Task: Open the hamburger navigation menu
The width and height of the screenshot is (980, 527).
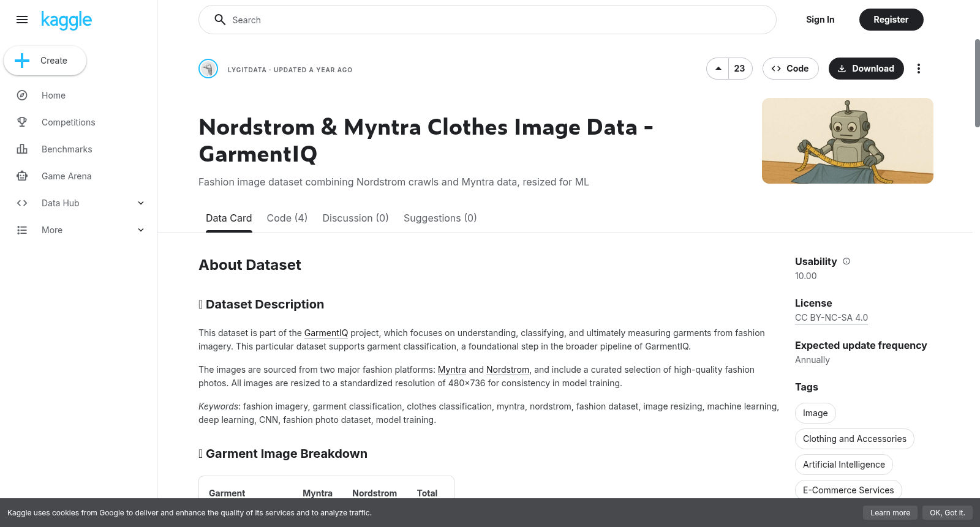Action: tap(22, 20)
